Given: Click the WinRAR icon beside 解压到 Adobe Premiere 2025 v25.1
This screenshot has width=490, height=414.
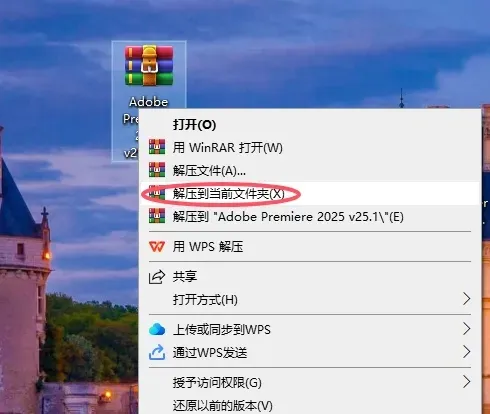Looking at the screenshot, I should click(157, 216).
